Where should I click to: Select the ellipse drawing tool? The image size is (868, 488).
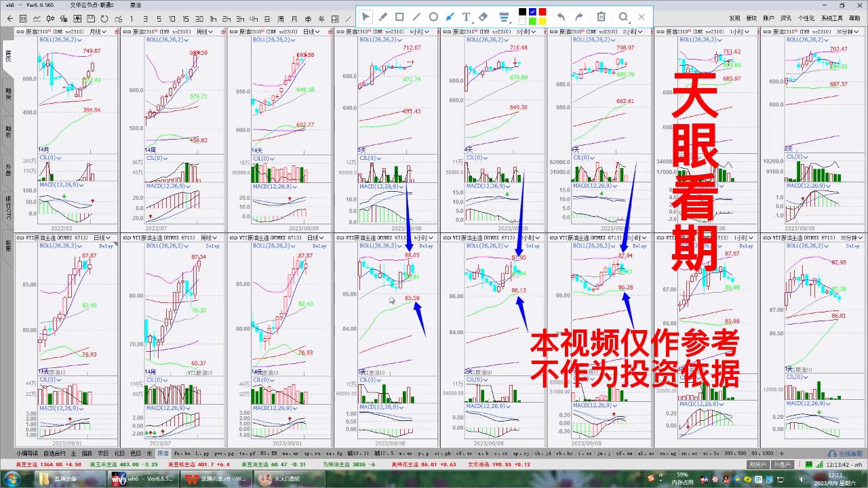(x=433, y=17)
